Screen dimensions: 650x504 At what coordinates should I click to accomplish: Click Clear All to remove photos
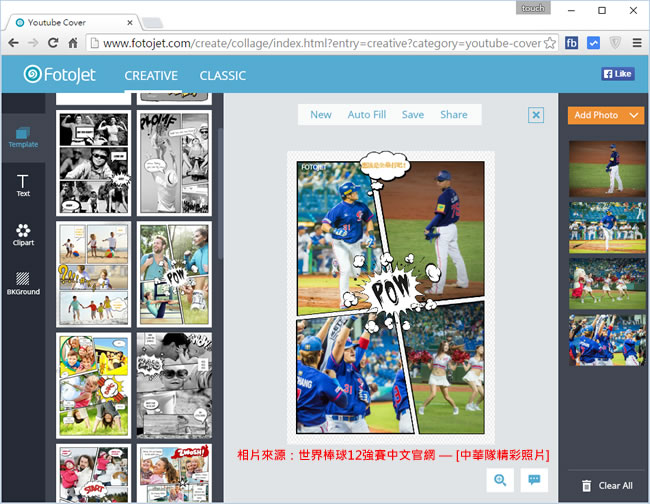point(606,486)
